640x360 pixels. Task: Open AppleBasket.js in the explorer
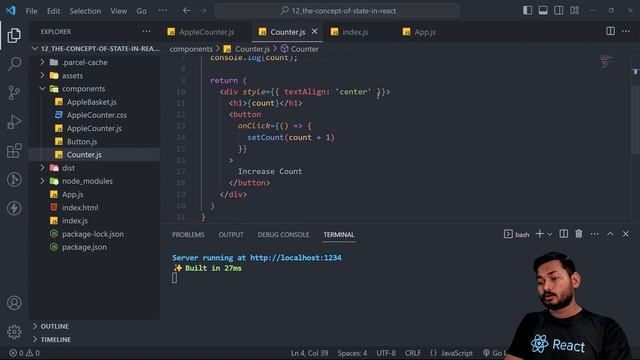(x=95, y=102)
